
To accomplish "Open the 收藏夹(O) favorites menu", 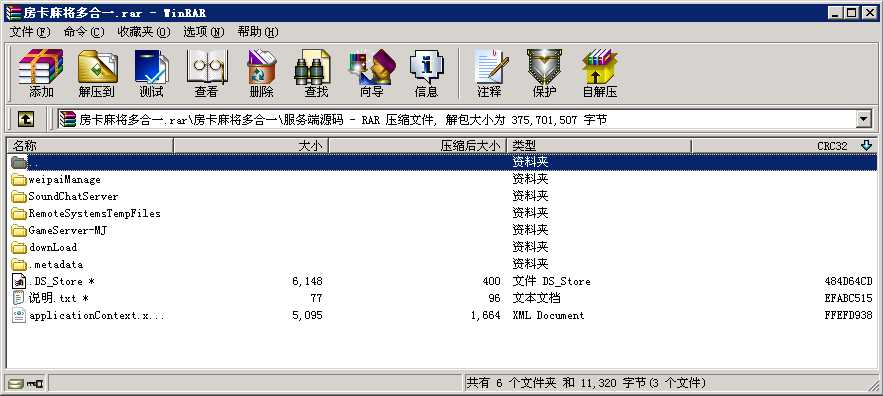I will point(144,32).
